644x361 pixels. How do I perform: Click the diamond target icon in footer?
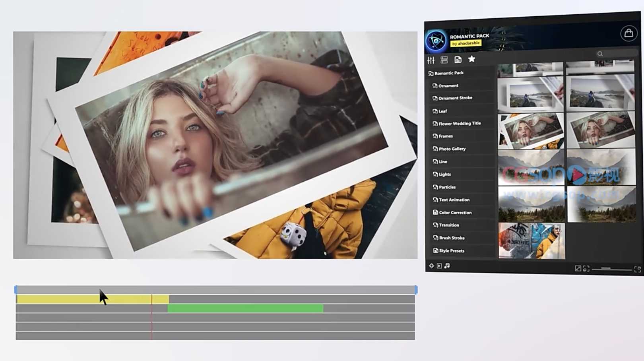(x=431, y=266)
